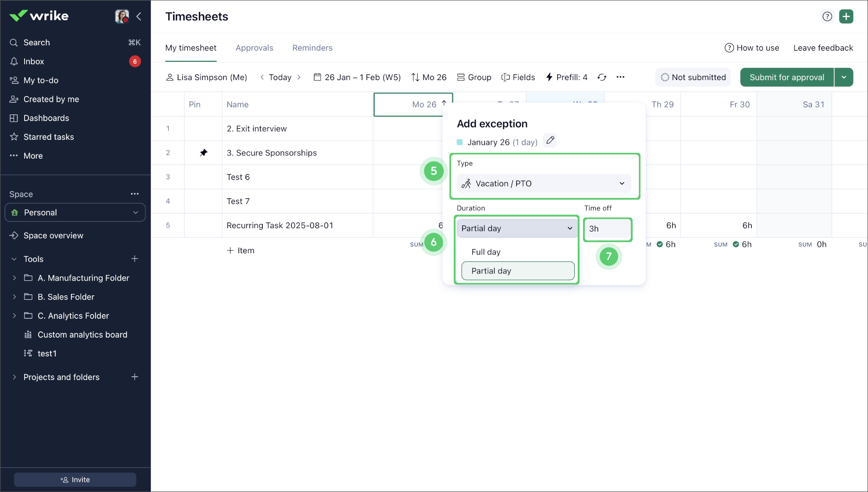Switch to the Approvals tab
Viewport: 868px width, 492px height.
point(254,48)
